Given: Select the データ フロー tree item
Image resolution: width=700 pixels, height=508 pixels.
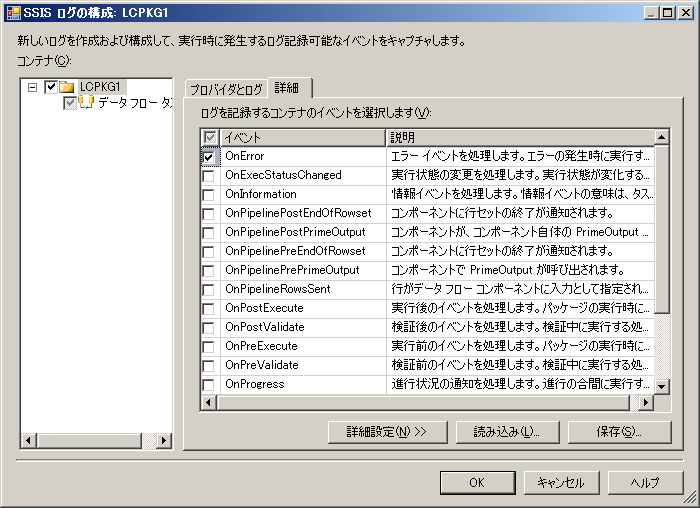Looking at the screenshot, I should 135,103.
